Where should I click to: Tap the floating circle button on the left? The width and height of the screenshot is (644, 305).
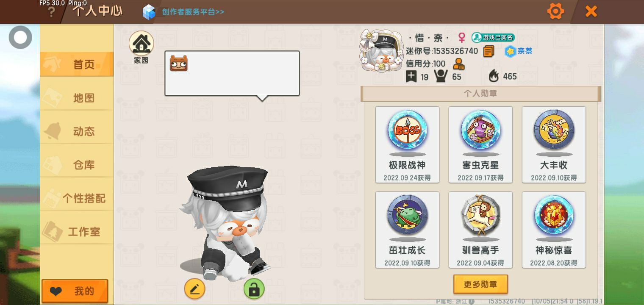point(20,37)
